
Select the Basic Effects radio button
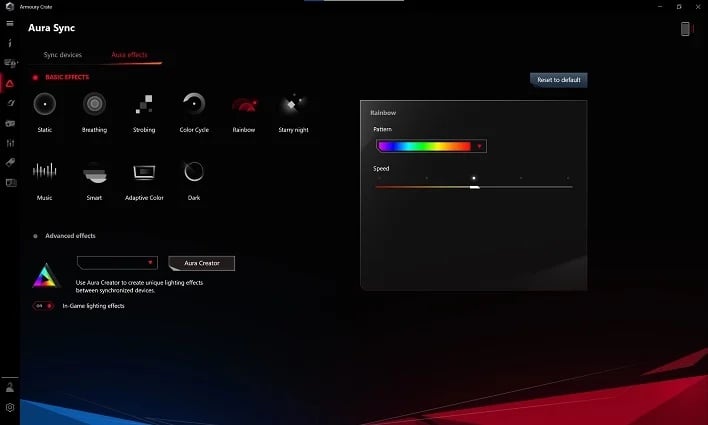click(x=35, y=77)
